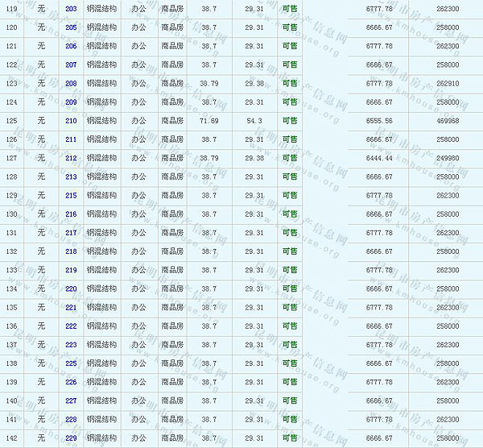
Task: Open room number 210 details
Action: (x=71, y=121)
